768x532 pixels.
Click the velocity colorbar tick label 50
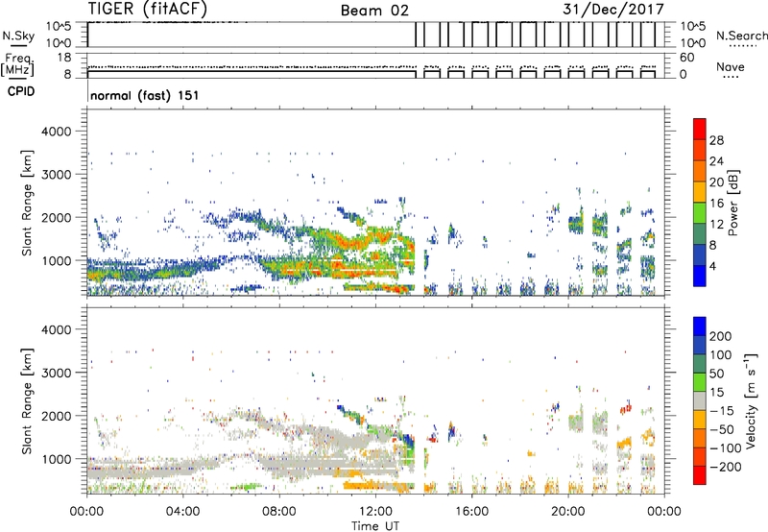(716, 374)
